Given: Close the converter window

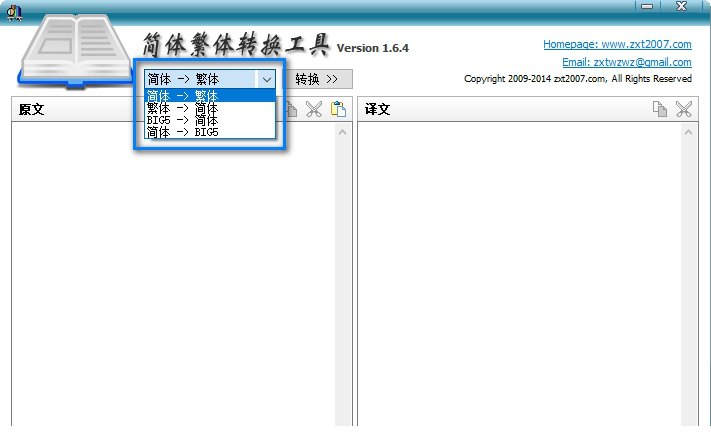Looking at the screenshot, I should tap(681, 6).
